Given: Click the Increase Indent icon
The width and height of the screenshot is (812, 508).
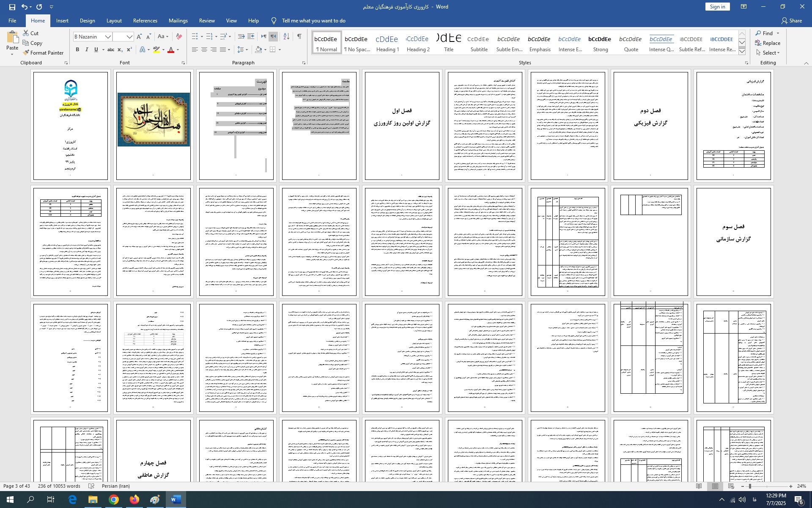Looking at the screenshot, I should pos(251,37).
